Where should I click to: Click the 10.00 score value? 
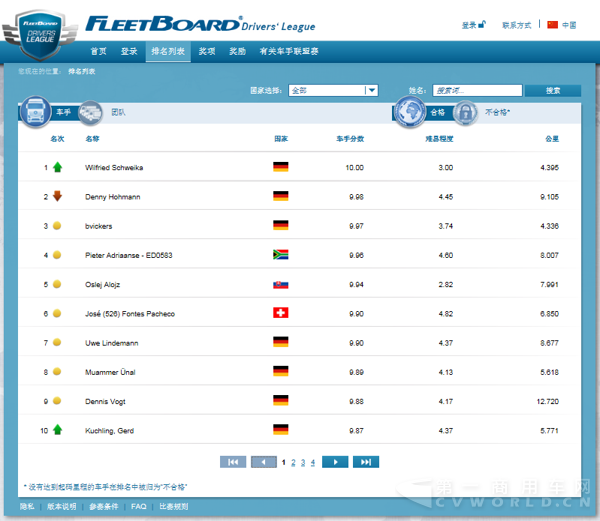point(354,168)
